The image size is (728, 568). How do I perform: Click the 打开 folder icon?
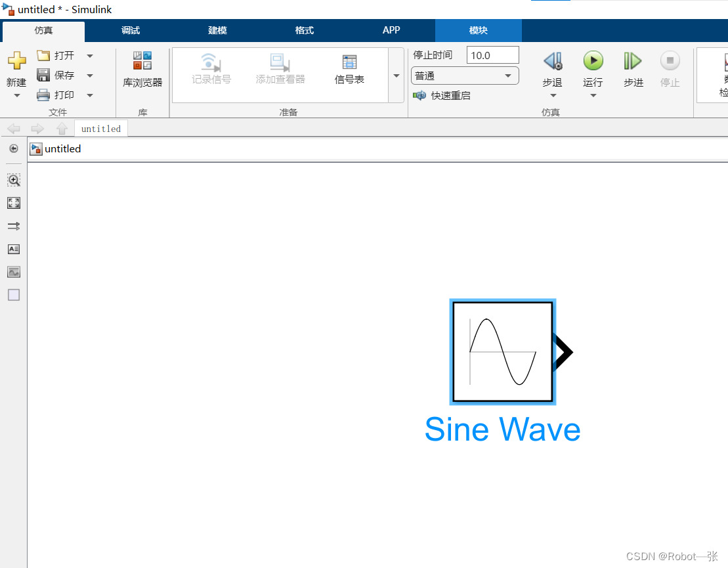tap(43, 56)
